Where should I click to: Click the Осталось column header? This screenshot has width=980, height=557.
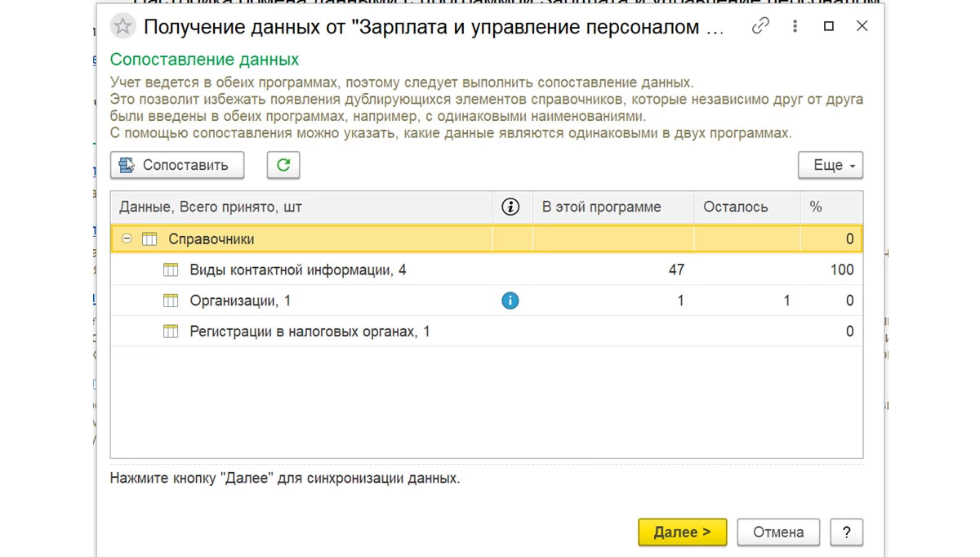736,207
